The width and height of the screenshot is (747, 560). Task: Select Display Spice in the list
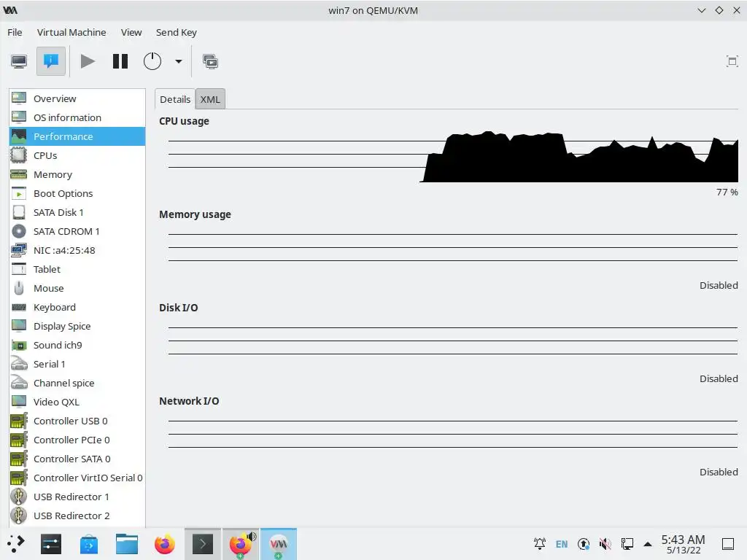77,326
